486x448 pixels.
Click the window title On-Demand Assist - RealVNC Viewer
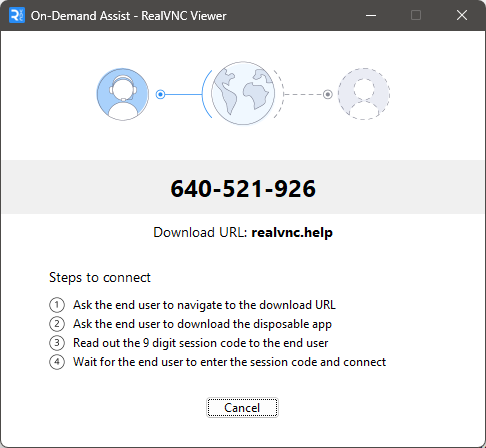pos(129,16)
